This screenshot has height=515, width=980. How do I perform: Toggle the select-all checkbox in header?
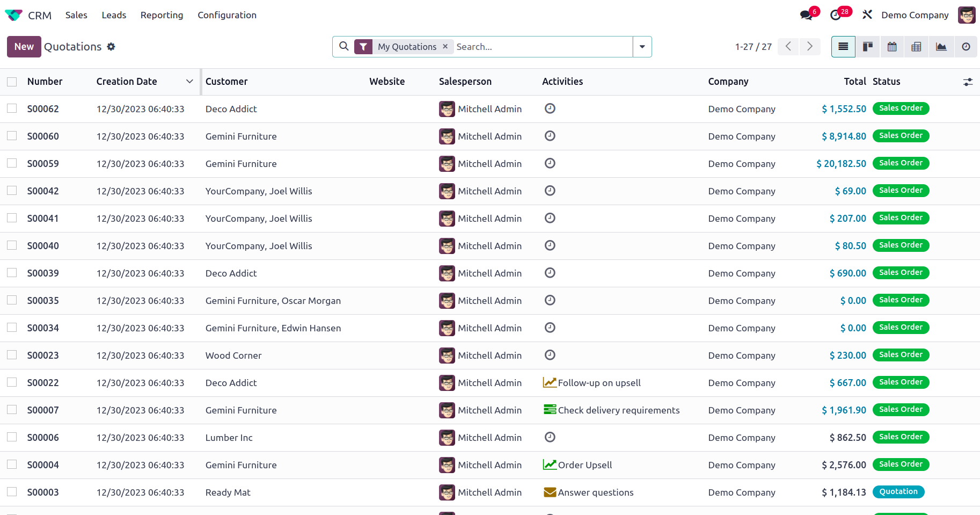[x=12, y=81]
